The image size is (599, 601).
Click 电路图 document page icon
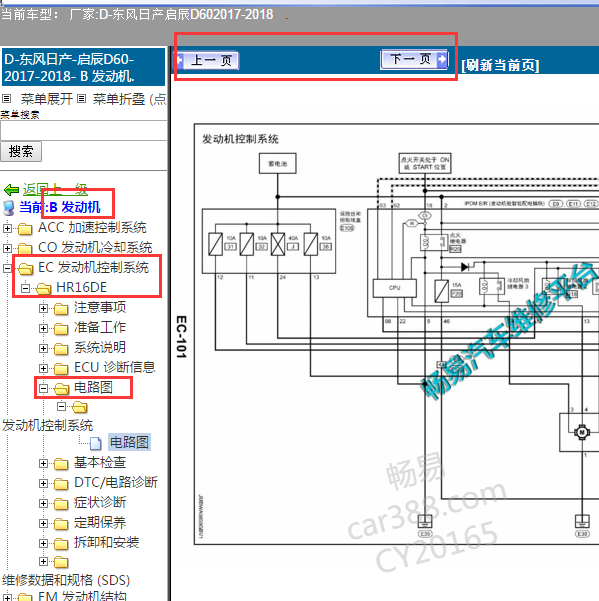(96, 443)
